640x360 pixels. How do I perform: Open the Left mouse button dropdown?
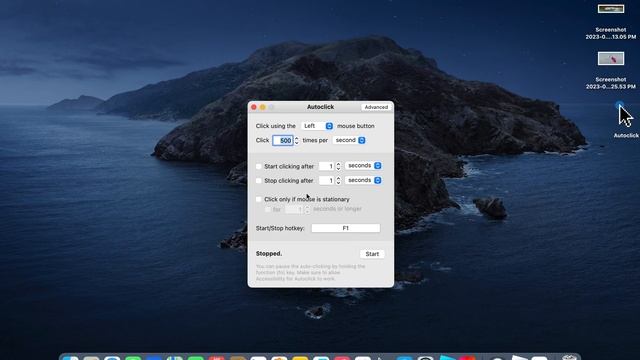click(317, 126)
